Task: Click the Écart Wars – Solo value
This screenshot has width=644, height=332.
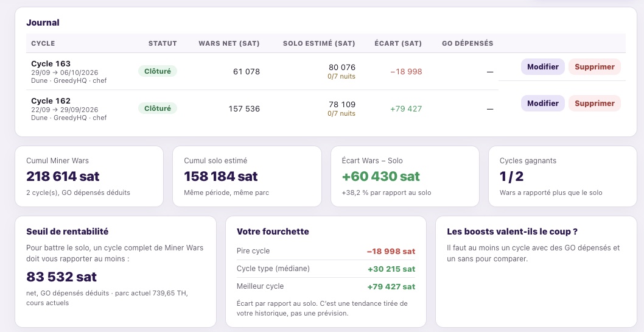Action: (380, 176)
